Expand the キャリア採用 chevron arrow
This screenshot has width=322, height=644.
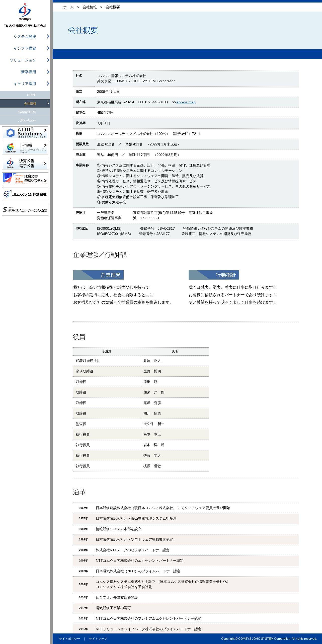click(x=48, y=84)
